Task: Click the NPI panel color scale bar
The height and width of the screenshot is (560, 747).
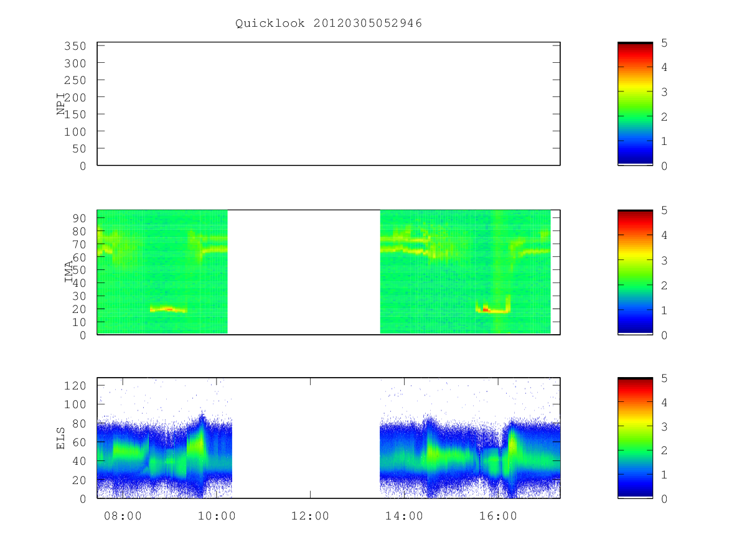Action: pyautogui.click(x=635, y=104)
